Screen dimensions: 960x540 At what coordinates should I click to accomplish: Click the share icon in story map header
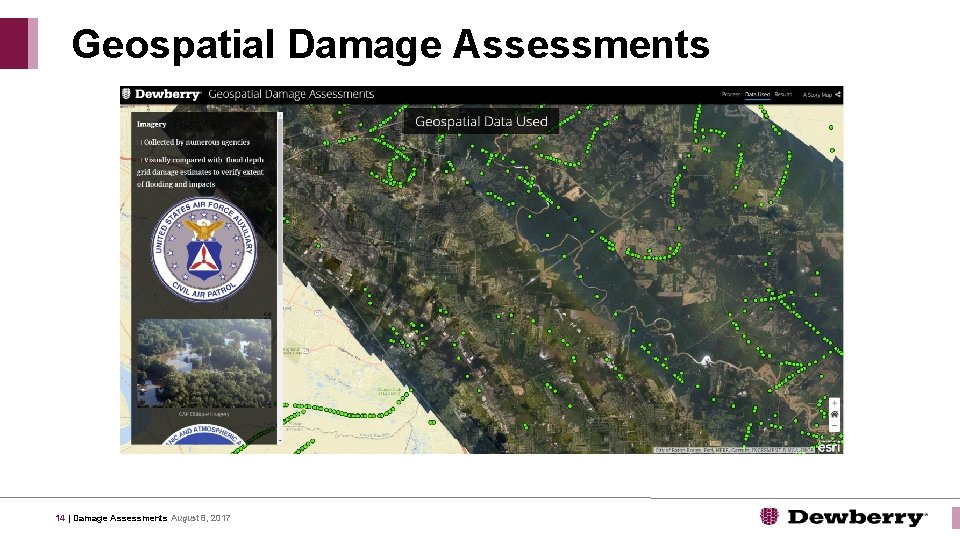(x=838, y=94)
